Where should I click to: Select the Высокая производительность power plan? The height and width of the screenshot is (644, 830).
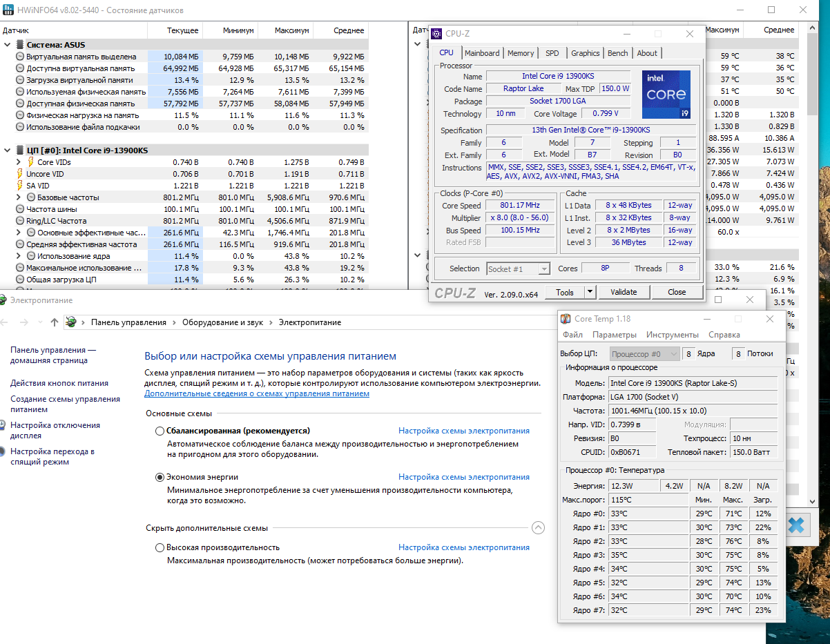point(160,547)
